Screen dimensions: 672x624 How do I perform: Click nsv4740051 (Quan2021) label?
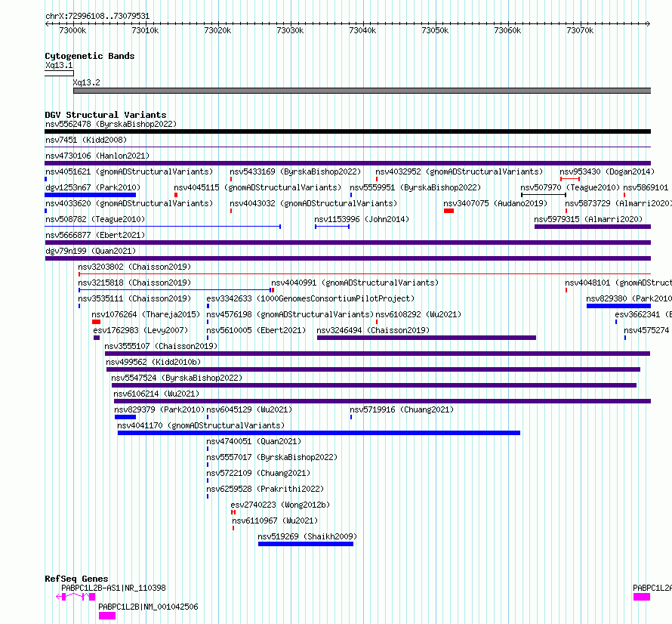(x=254, y=441)
